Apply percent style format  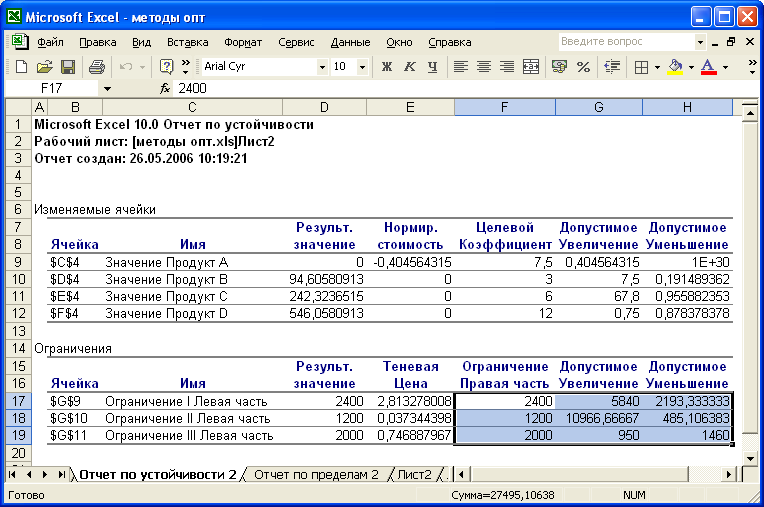[x=583, y=67]
